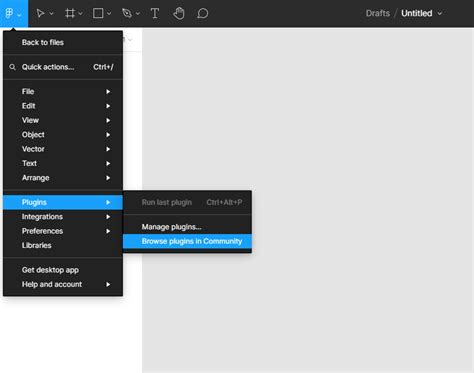
Task: Open Frame tool options dropdown chevron
Action: coord(80,14)
